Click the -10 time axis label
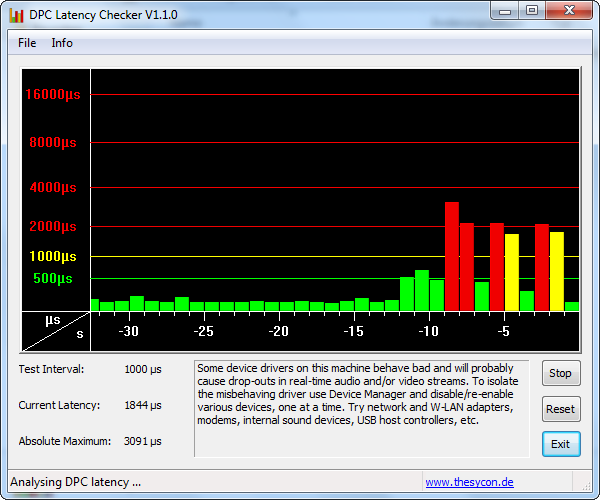Screen dimensions: 600x500 pos(429,331)
